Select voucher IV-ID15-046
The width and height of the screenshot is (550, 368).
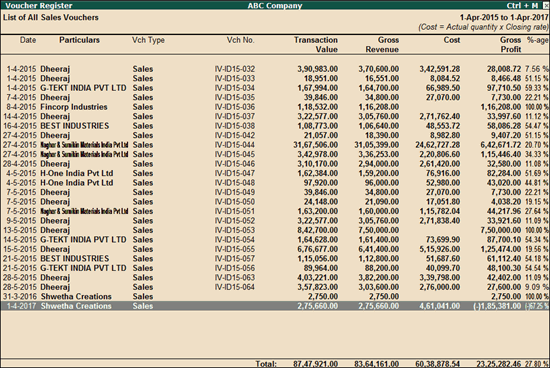(235, 163)
